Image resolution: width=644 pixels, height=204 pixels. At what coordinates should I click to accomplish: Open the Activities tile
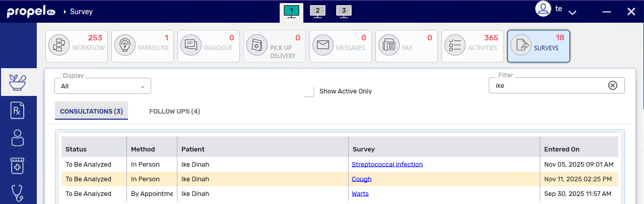pyautogui.click(x=473, y=46)
